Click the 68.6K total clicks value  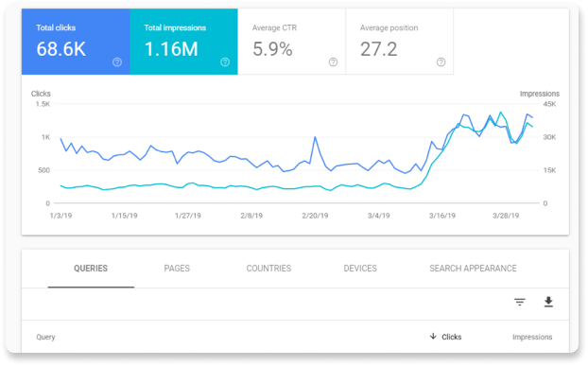point(61,49)
